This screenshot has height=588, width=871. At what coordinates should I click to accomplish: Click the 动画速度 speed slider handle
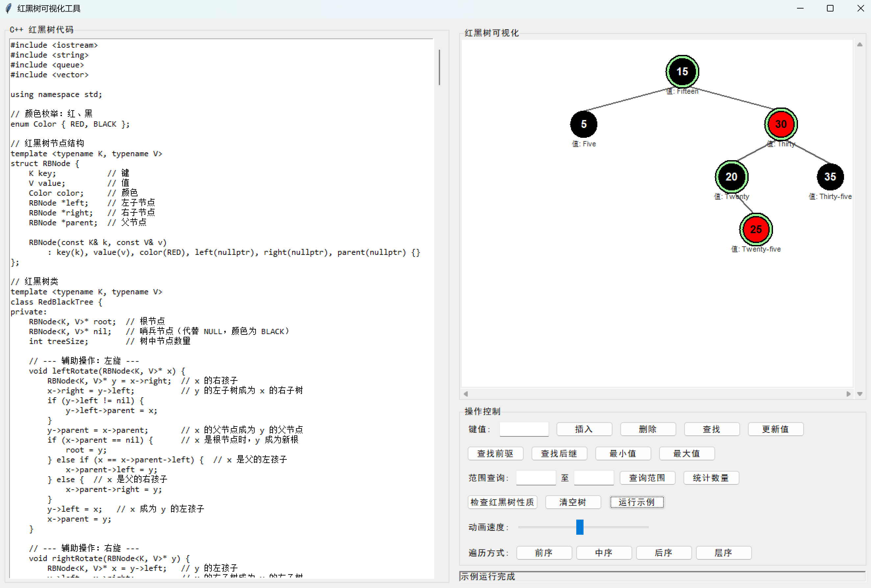click(x=580, y=527)
